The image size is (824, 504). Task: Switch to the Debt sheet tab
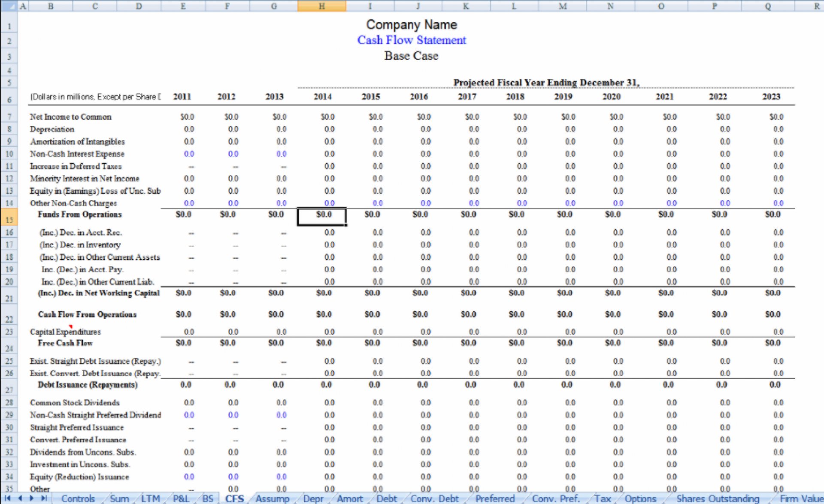[x=386, y=499]
